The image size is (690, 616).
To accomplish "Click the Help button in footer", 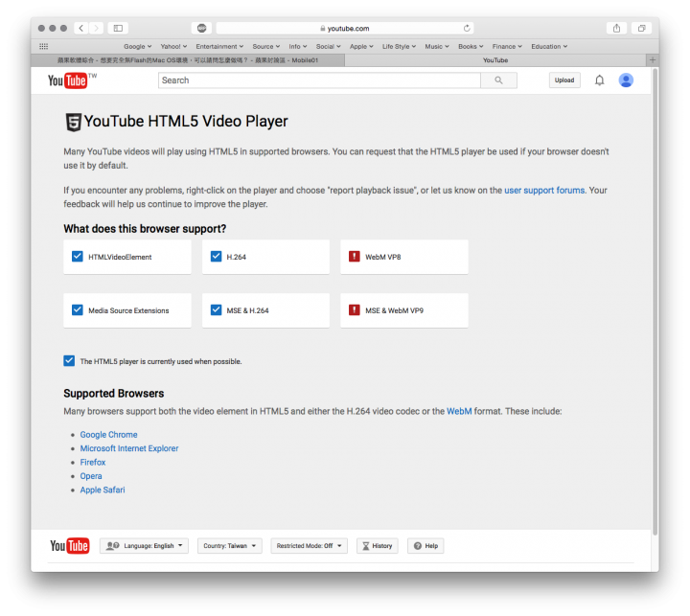I will point(425,546).
